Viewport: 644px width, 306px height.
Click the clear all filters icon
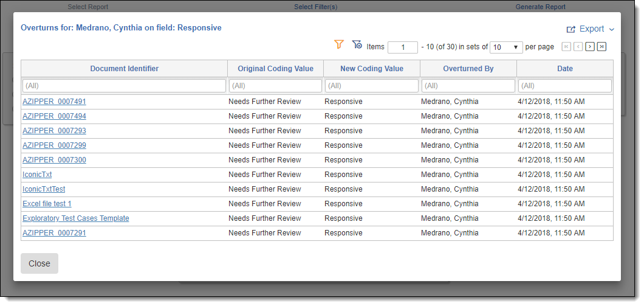coord(357,44)
